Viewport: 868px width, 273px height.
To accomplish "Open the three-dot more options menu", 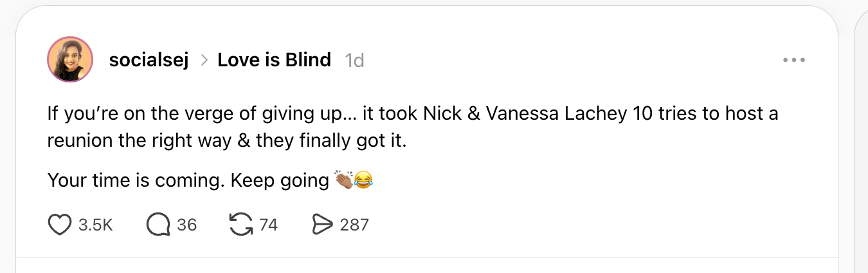I will point(794,61).
